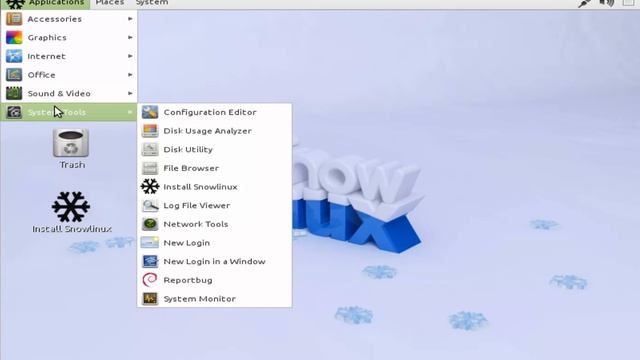Select the Graphics label in the menu
Image resolution: width=640 pixels, height=360 pixels.
point(47,38)
